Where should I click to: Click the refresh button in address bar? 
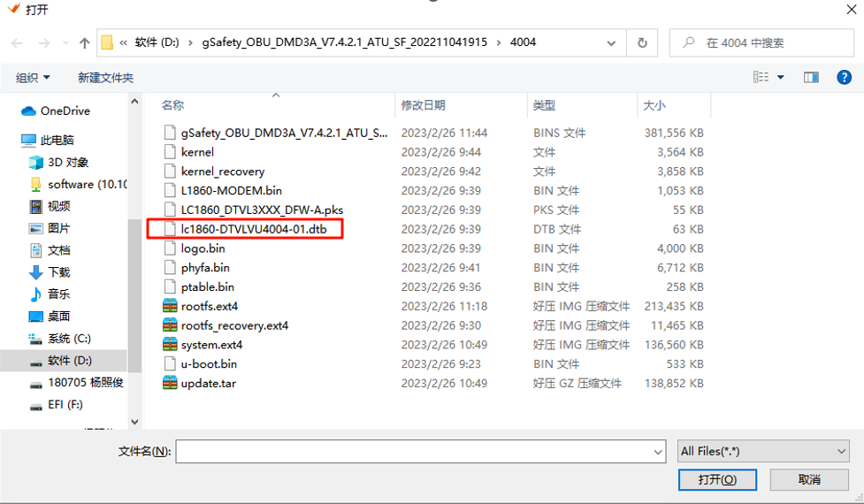(642, 42)
